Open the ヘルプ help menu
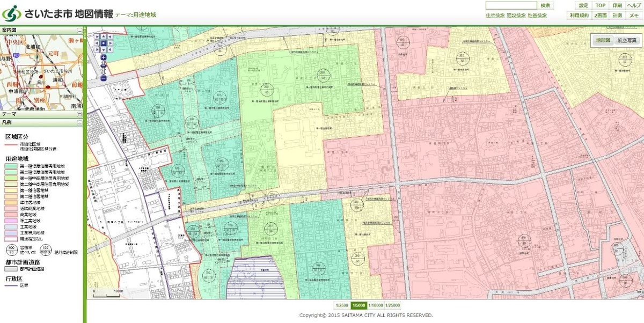Viewport: 644px width, 323px height. pos(634,5)
